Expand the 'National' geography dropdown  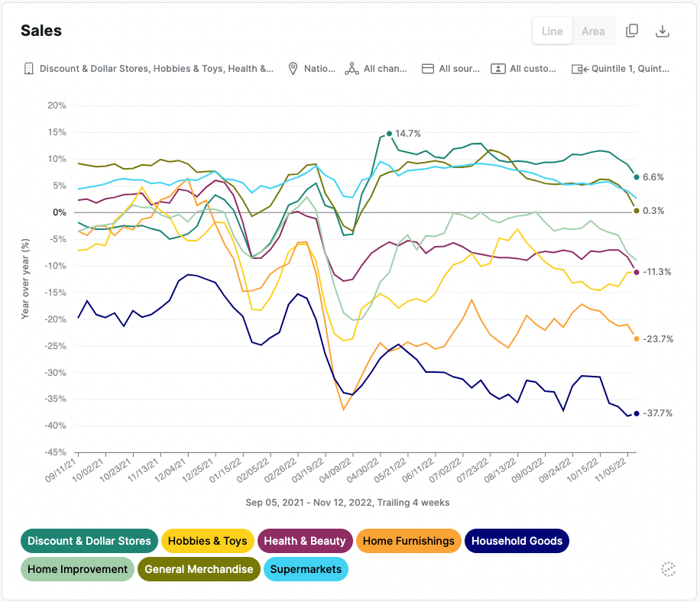[x=311, y=68]
